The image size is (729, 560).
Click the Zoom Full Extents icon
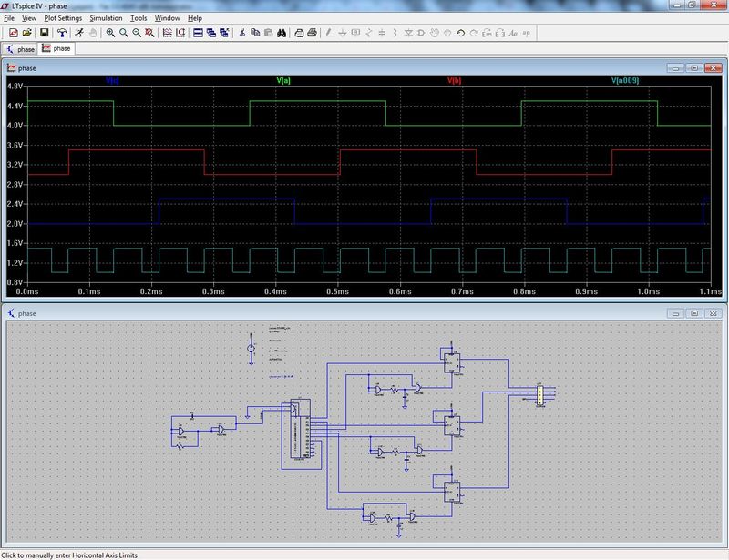[149, 33]
